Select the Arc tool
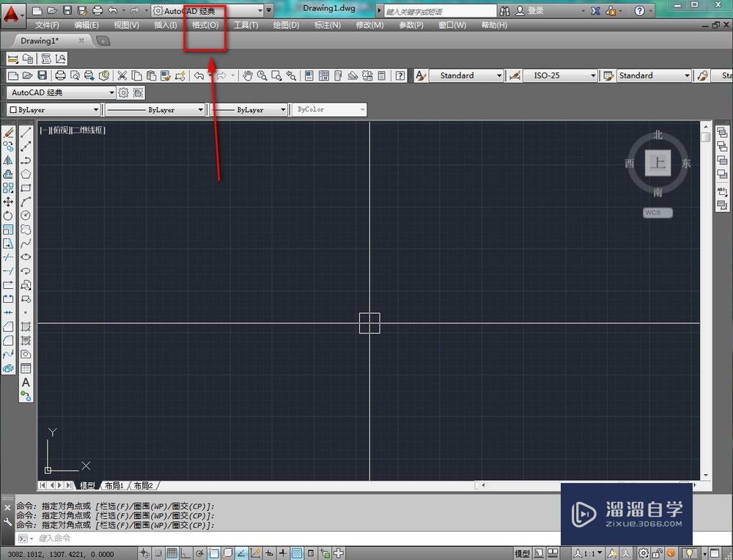This screenshot has height=560, width=733. 26,202
